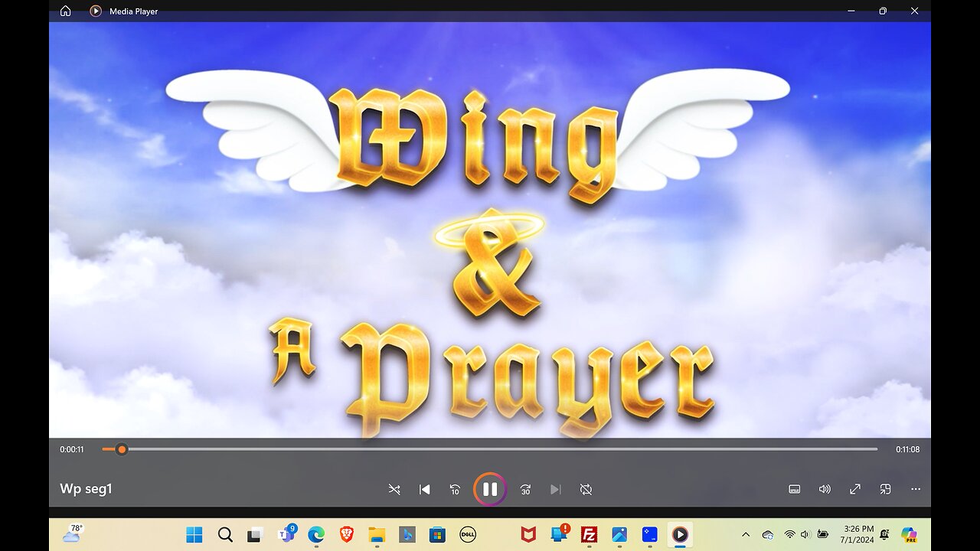The height and width of the screenshot is (551, 980).
Task: Open Windows Search from the taskbar
Action: [224, 535]
